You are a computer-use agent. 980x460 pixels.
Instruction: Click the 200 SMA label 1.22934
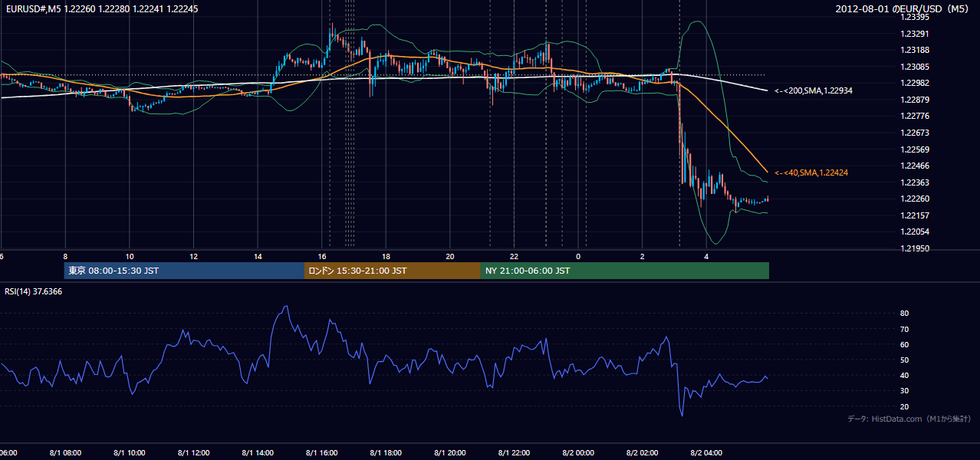[814, 90]
